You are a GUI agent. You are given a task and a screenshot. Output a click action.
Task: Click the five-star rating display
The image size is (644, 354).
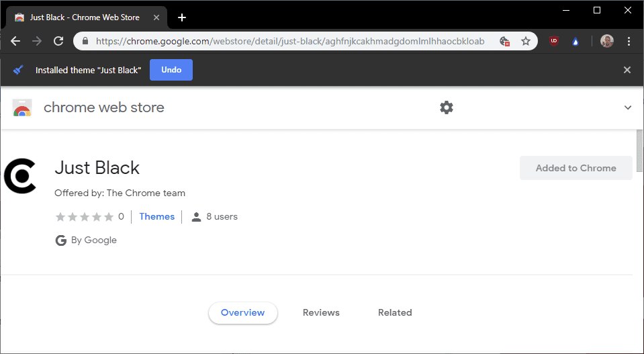[x=85, y=216]
